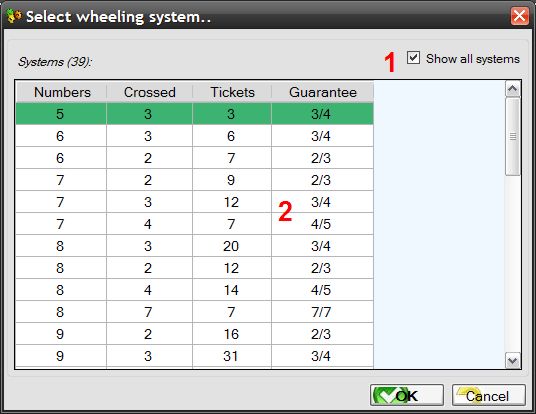Toggle the Show all systems checkbox
The width and height of the screenshot is (536, 414).
click(x=413, y=57)
